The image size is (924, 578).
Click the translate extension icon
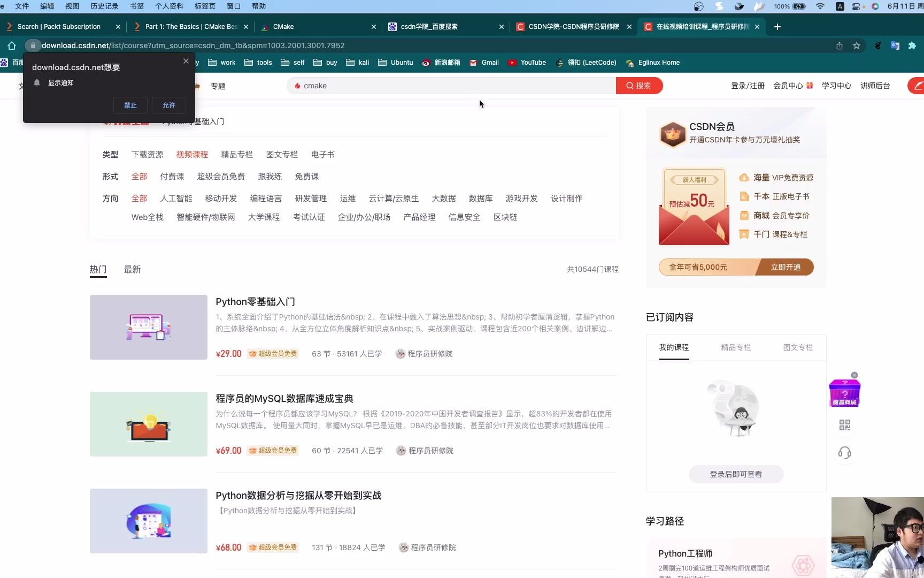coord(895,45)
